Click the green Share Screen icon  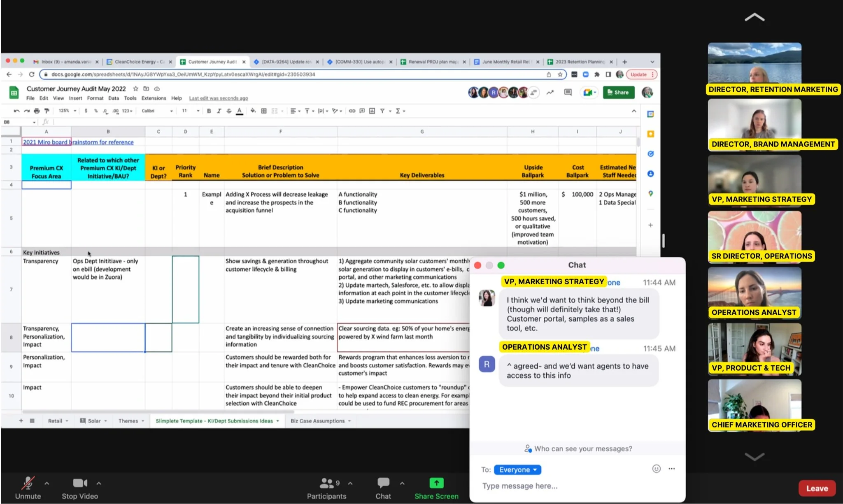(436, 483)
